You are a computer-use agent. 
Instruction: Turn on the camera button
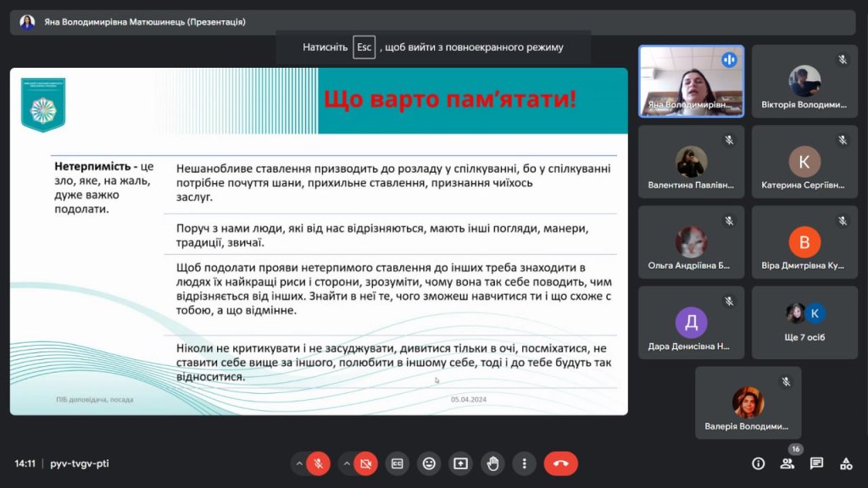pos(366,463)
